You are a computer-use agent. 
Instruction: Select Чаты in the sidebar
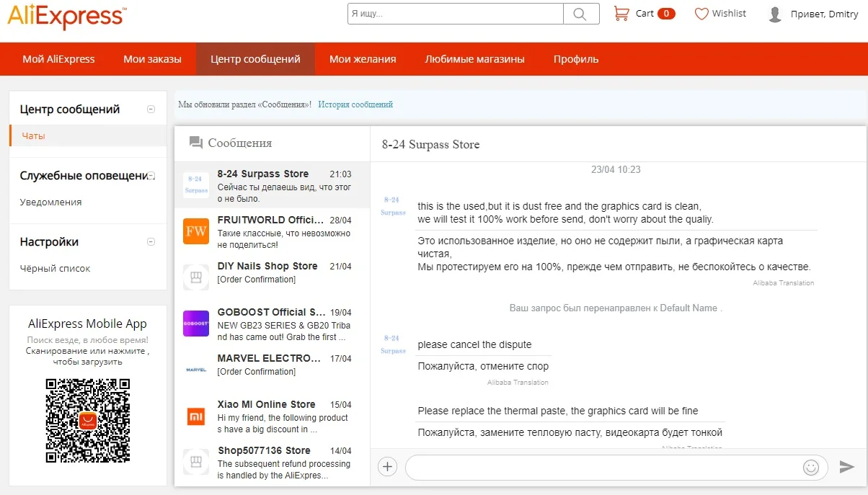[88, 135]
